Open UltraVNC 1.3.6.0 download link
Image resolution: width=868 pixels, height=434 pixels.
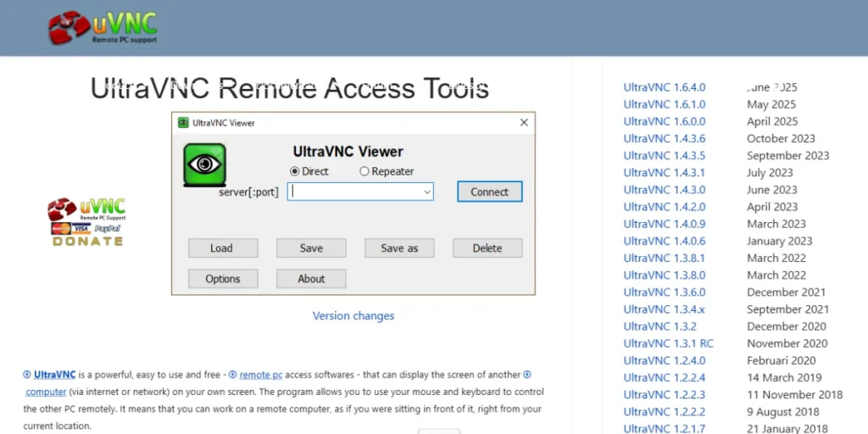coord(665,292)
